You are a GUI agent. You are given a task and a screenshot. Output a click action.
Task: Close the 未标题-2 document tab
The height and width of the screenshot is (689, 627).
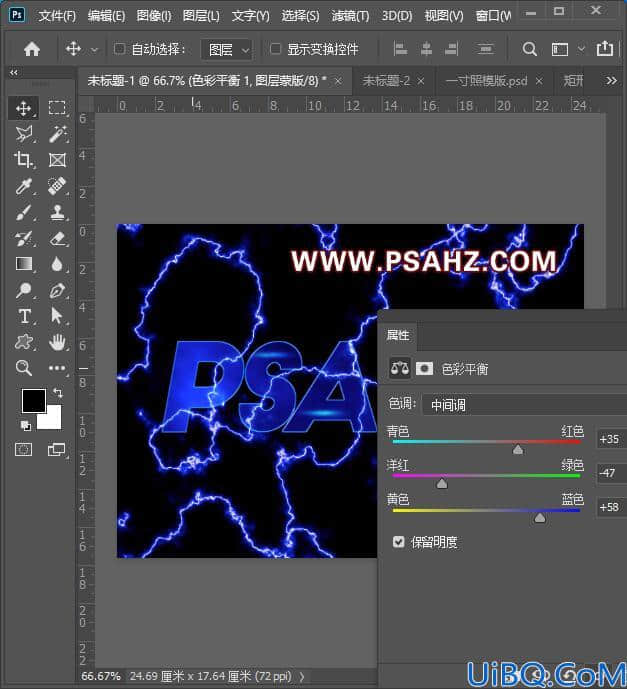(x=421, y=81)
